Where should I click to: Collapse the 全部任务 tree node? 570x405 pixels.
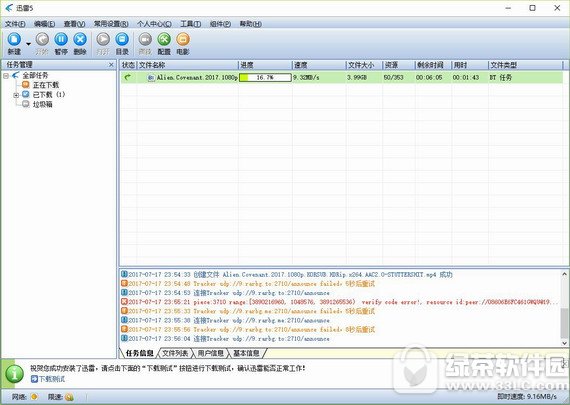[6, 76]
